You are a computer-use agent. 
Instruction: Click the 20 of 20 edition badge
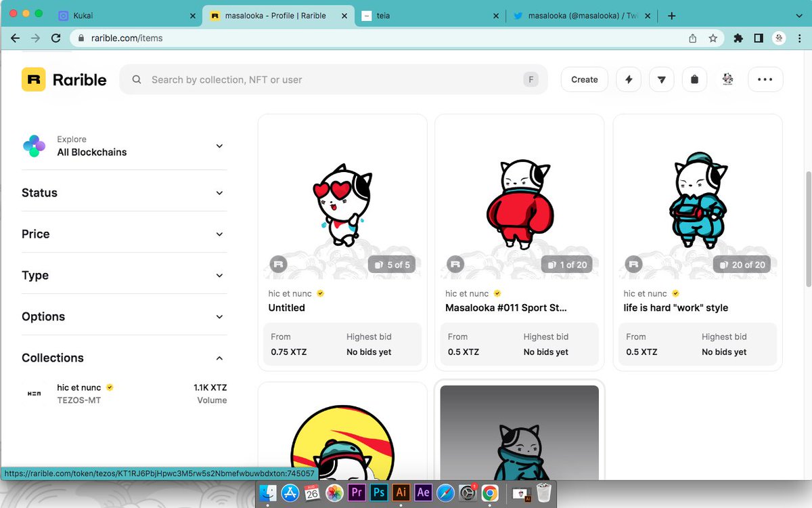pos(742,264)
